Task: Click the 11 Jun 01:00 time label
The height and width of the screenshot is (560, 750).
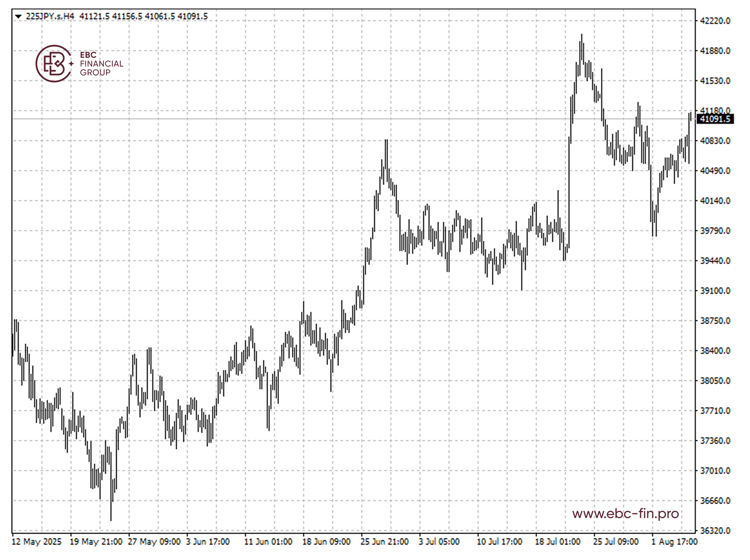Action: tap(268, 542)
